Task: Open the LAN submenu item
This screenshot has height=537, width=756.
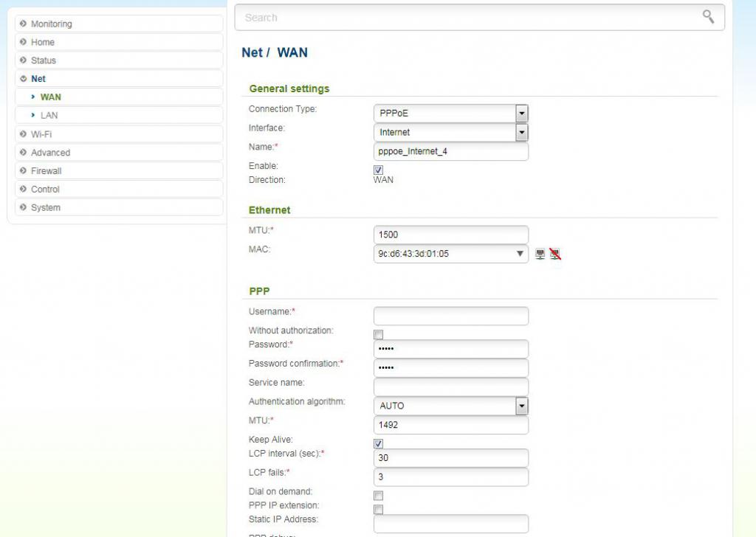Action: tap(49, 115)
